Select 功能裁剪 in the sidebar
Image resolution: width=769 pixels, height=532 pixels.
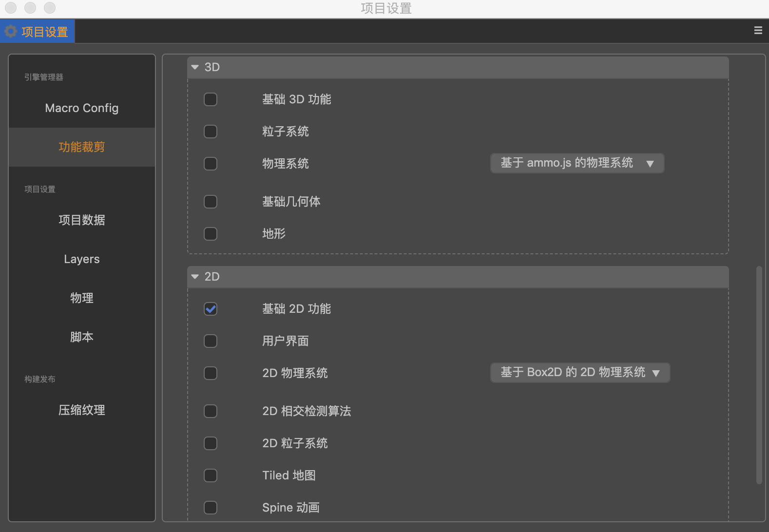tap(82, 147)
